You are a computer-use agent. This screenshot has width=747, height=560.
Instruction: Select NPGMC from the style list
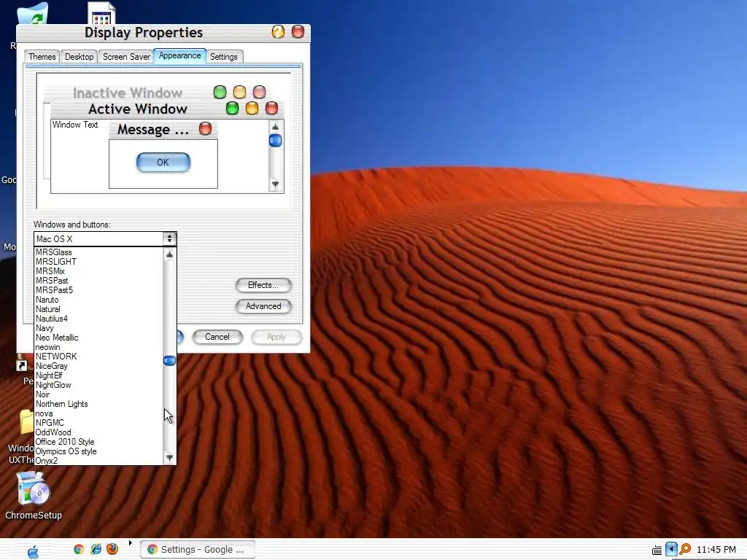coord(98,423)
